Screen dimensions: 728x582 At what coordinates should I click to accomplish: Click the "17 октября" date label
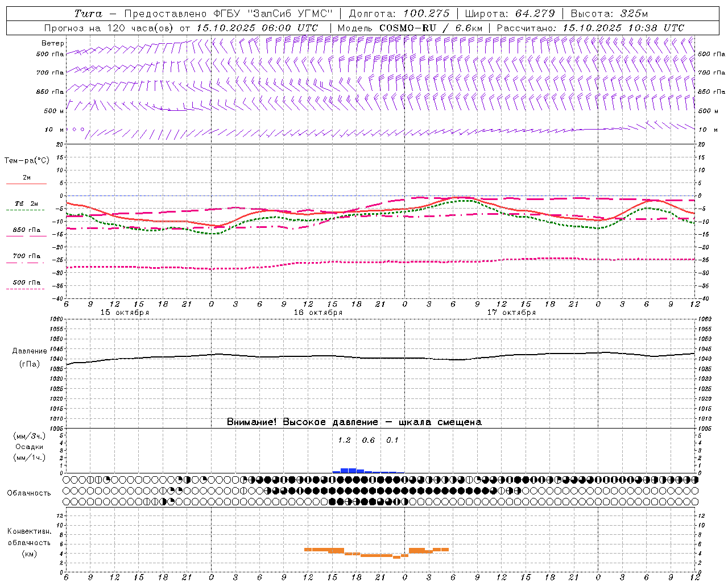511,313
